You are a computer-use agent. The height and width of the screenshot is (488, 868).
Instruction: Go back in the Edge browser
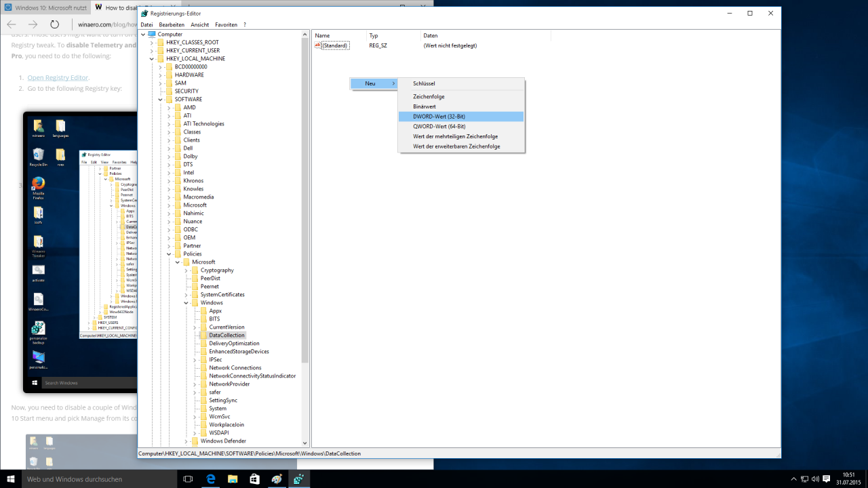coord(11,24)
